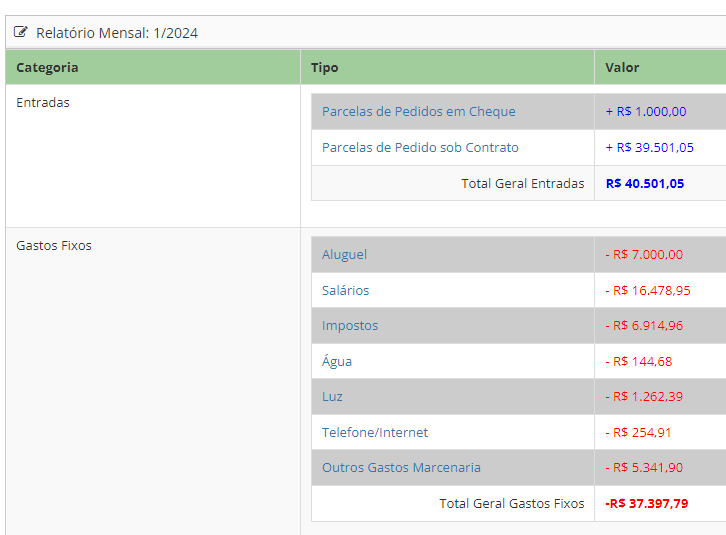Select the + R$ 39.501,05 value
Screen dimensions: 726x535
tap(649, 147)
